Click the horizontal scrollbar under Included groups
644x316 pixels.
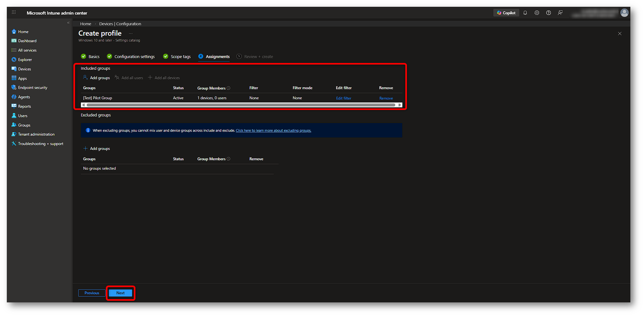241,105
